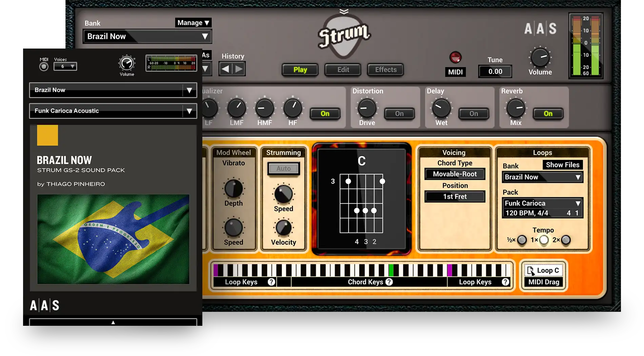Switch to the Edit tab

pos(343,70)
